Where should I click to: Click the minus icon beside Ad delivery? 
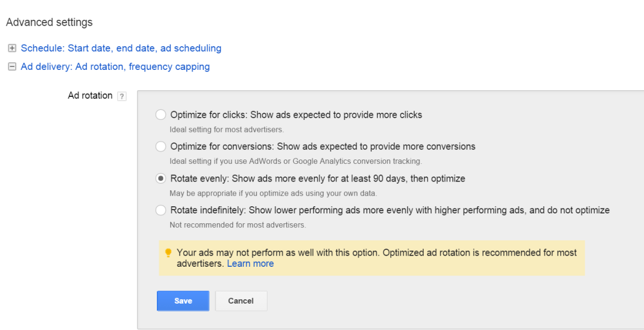tap(12, 67)
